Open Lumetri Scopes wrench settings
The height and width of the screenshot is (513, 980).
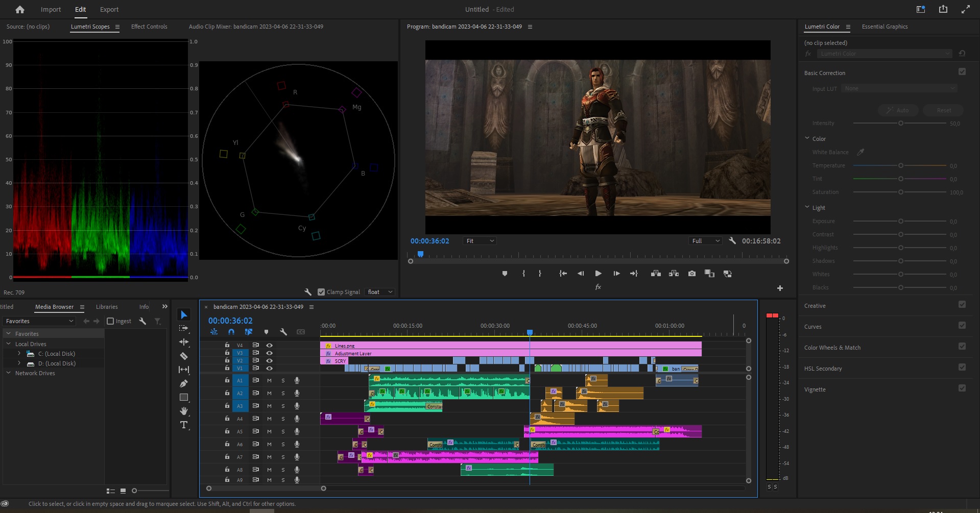point(307,292)
